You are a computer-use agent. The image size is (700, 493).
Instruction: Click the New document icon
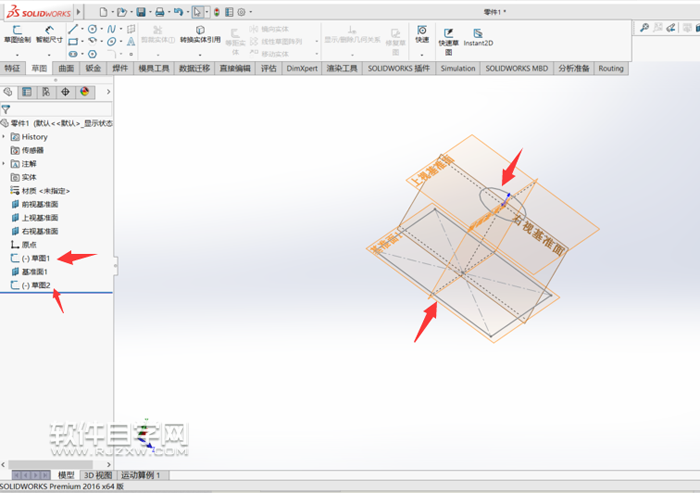[103, 12]
